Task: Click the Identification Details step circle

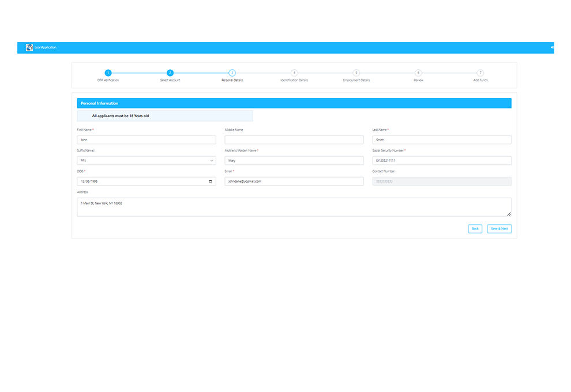Action: [x=294, y=73]
